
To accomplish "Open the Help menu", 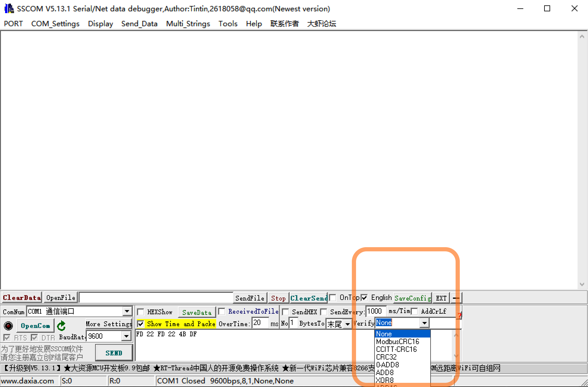I will (254, 24).
